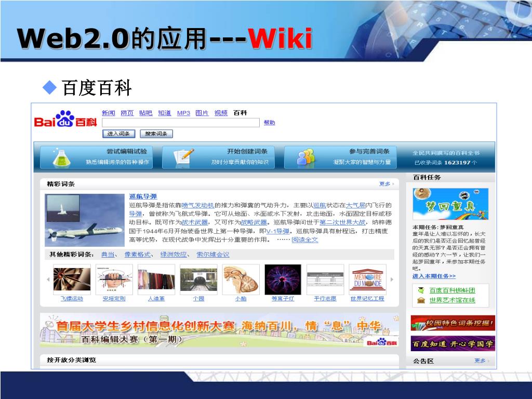Open the 网页 navigation link
The height and width of the screenshot is (399, 532).
[x=127, y=113]
